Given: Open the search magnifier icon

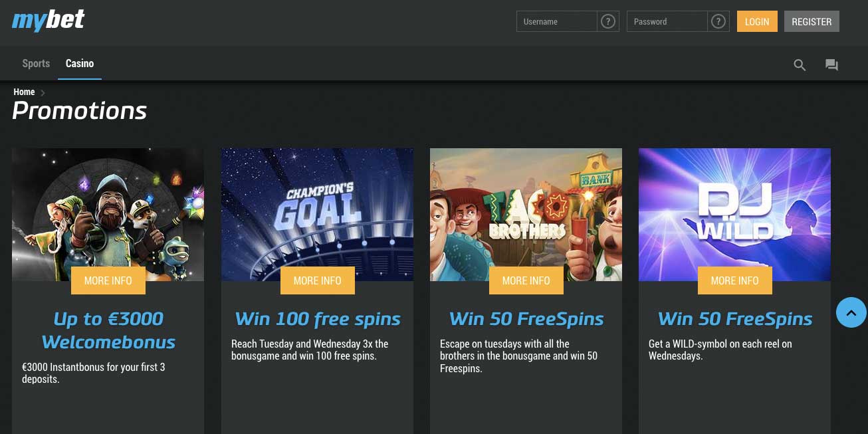Looking at the screenshot, I should coord(800,64).
